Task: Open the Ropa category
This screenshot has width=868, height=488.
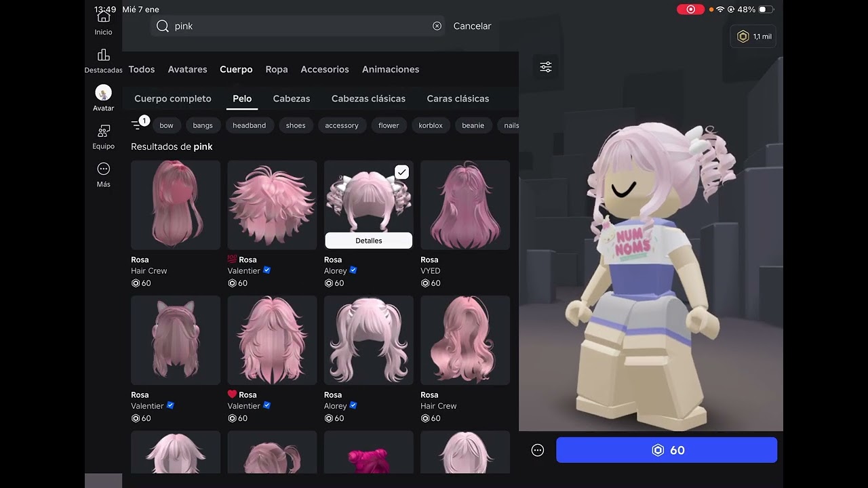Action: [277, 69]
